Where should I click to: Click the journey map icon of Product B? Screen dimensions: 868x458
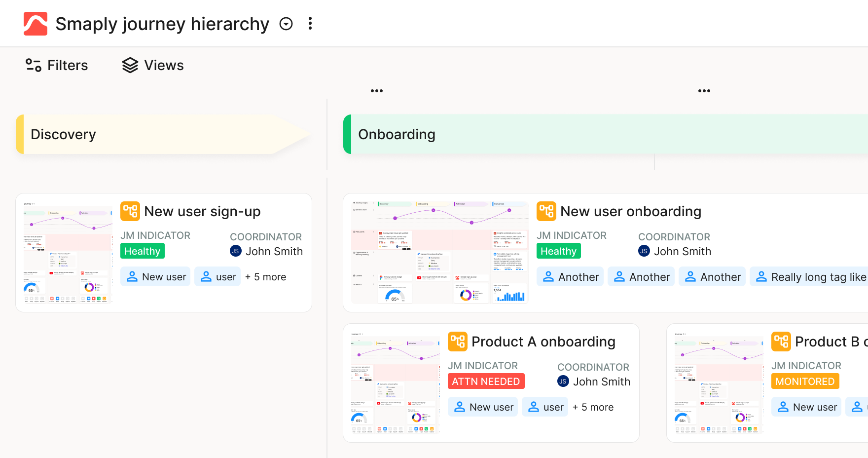781,342
